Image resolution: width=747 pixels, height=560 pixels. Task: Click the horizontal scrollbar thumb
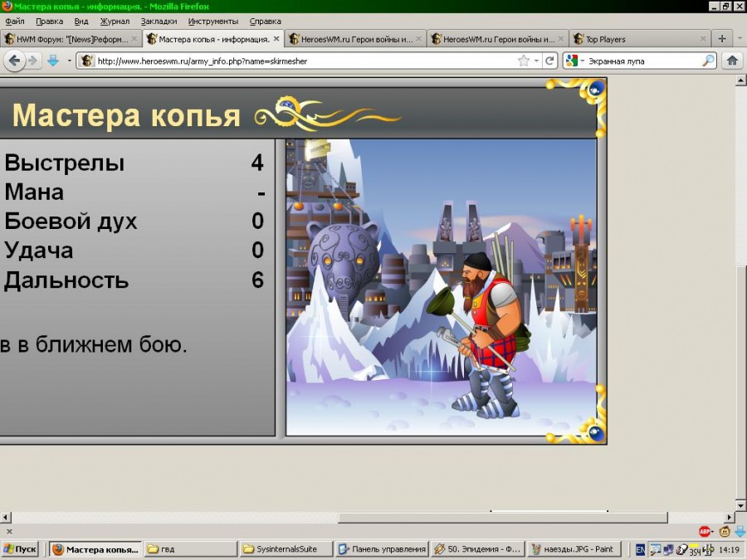coord(503,517)
